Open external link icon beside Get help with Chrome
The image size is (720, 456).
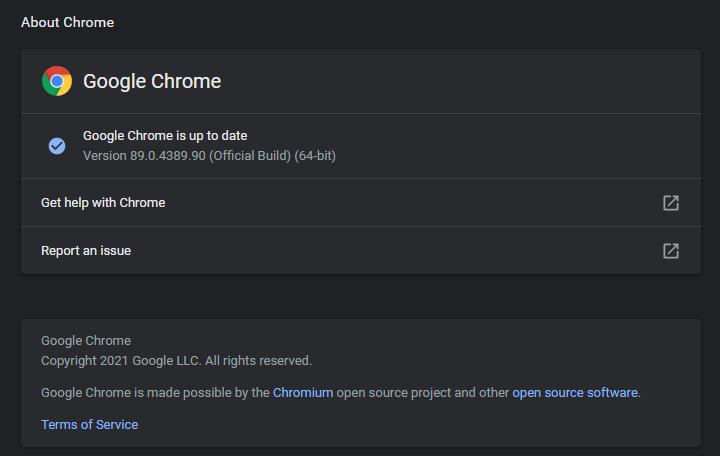point(671,203)
